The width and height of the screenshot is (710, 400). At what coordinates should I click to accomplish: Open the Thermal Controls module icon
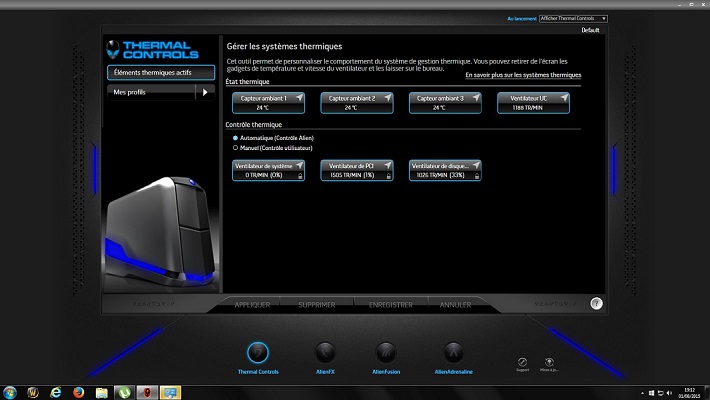coord(258,352)
